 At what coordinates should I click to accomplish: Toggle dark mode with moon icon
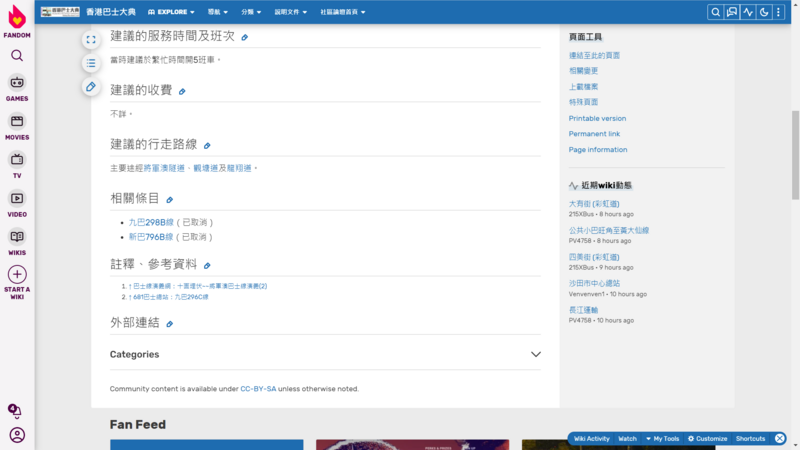coord(765,12)
